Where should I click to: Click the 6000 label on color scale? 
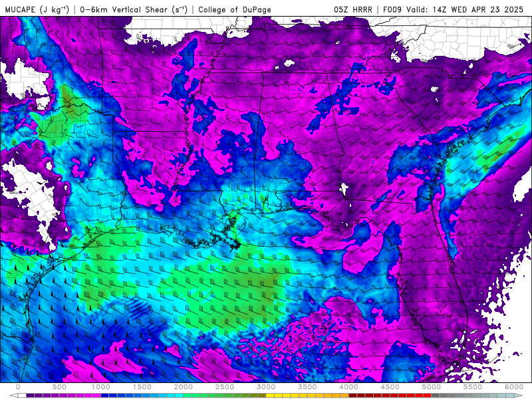[514, 387]
